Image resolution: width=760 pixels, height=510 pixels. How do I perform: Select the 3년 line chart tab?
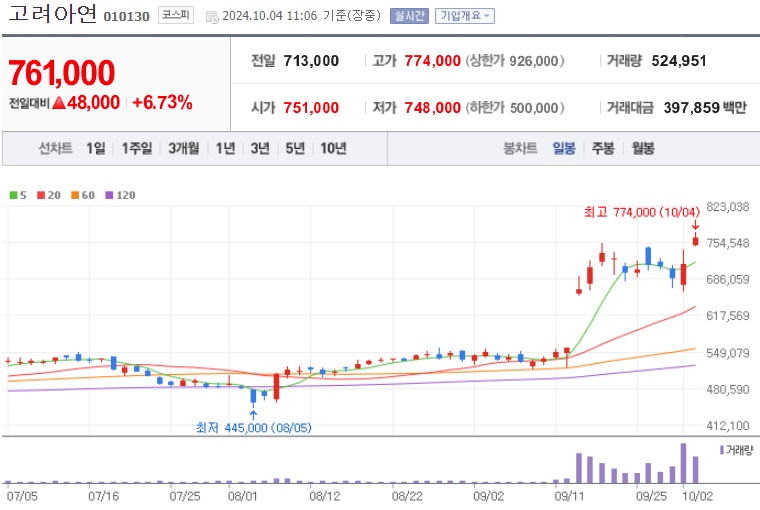click(260, 148)
